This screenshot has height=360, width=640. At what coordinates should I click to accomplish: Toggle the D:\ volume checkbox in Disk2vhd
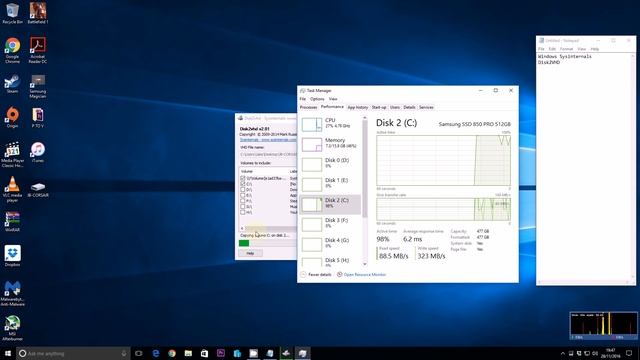(243, 190)
